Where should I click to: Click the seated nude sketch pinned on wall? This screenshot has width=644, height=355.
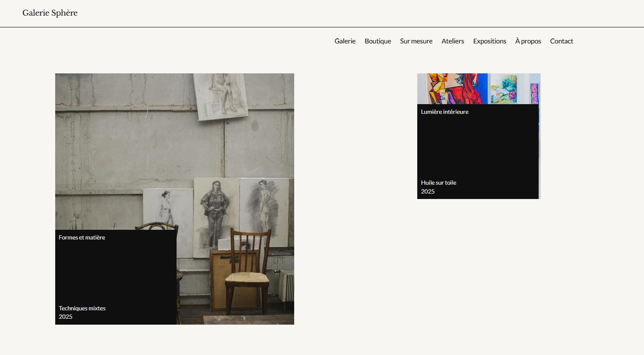220,95
